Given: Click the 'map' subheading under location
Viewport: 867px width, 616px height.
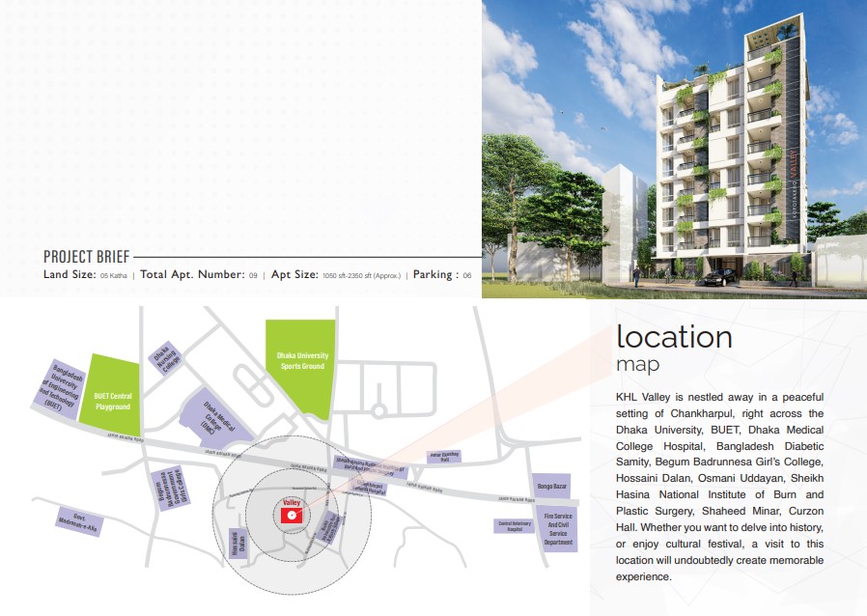Looking at the screenshot, I should (637, 364).
